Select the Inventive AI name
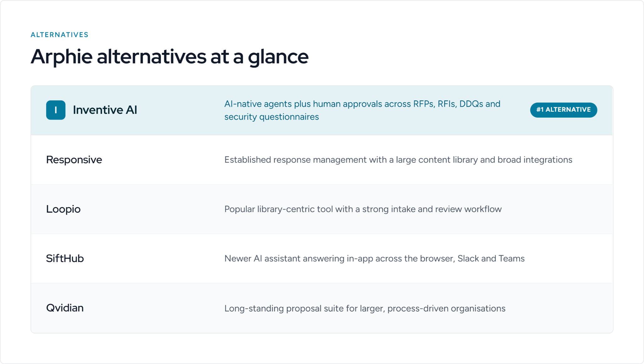 105,110
